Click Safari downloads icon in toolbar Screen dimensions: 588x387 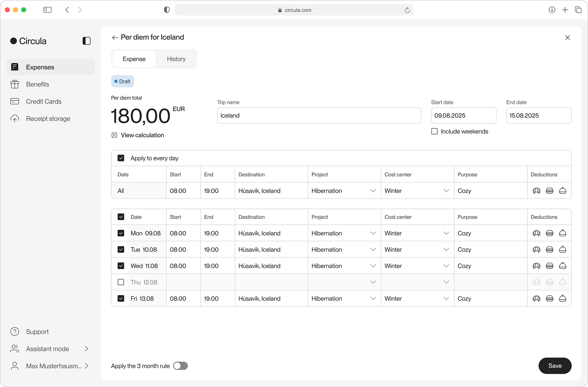552,10
